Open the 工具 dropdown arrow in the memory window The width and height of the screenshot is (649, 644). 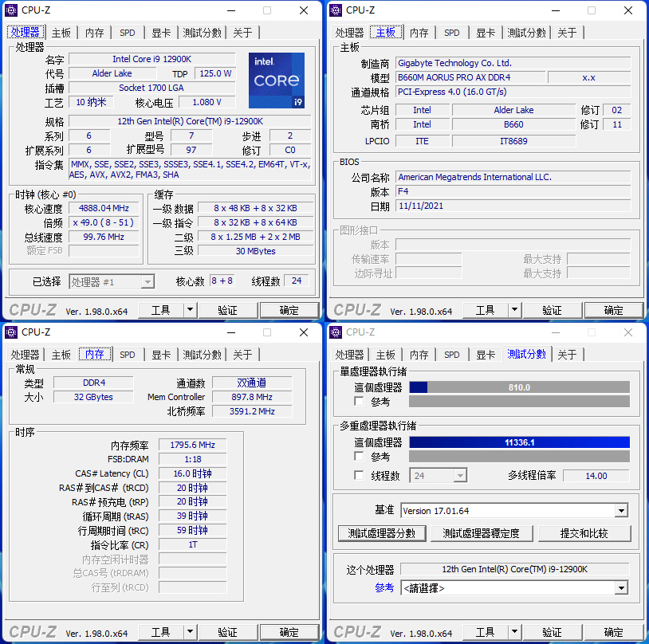click(190, 632)
